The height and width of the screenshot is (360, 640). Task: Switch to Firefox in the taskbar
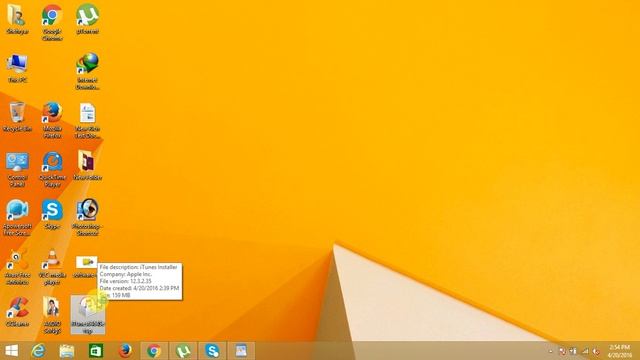pos(125,351)
